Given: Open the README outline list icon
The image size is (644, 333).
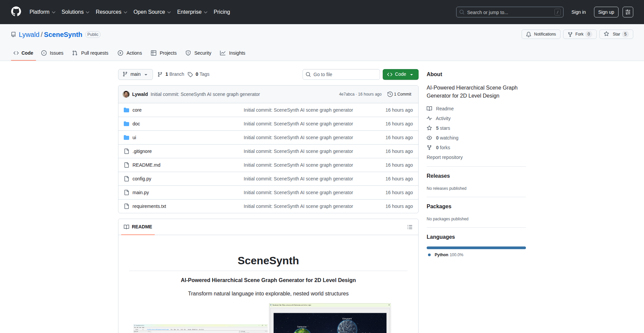Looking at the screenshot, I should [410, 227].
